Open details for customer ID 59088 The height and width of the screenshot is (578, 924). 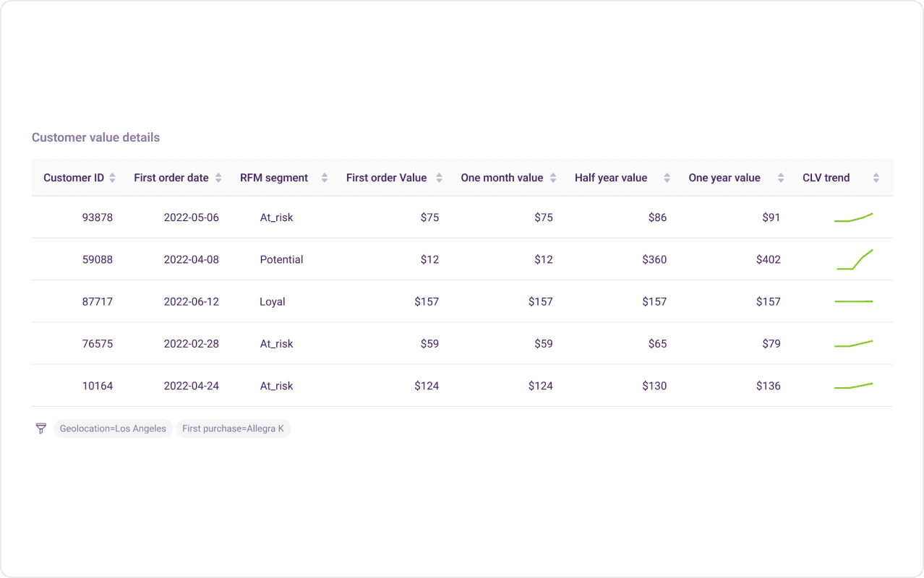click(98, 259)
